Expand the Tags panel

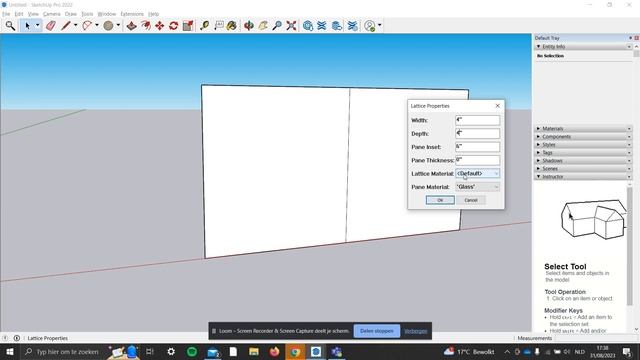pos(583,153)
